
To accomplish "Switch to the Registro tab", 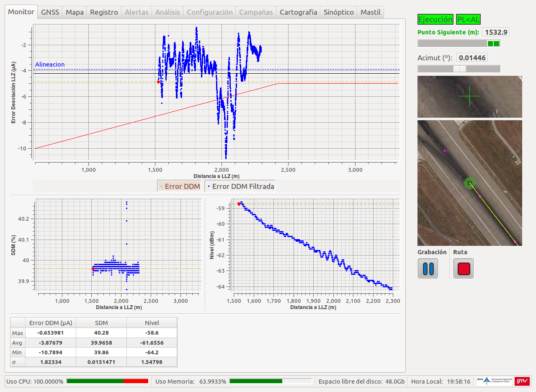I will click(104, 12).
